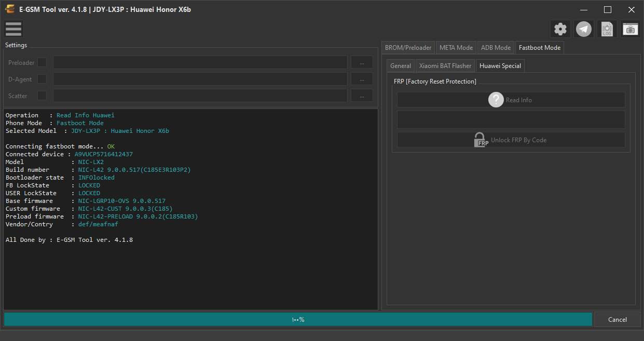Click the 100% progress bar
Viewport: 644px width, 341px height.
click(298, 319)
